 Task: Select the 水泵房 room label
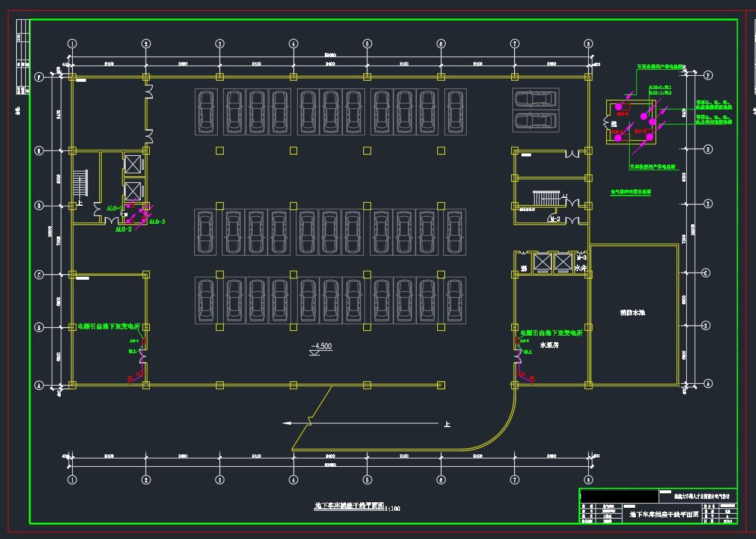[x=550, y=346]
